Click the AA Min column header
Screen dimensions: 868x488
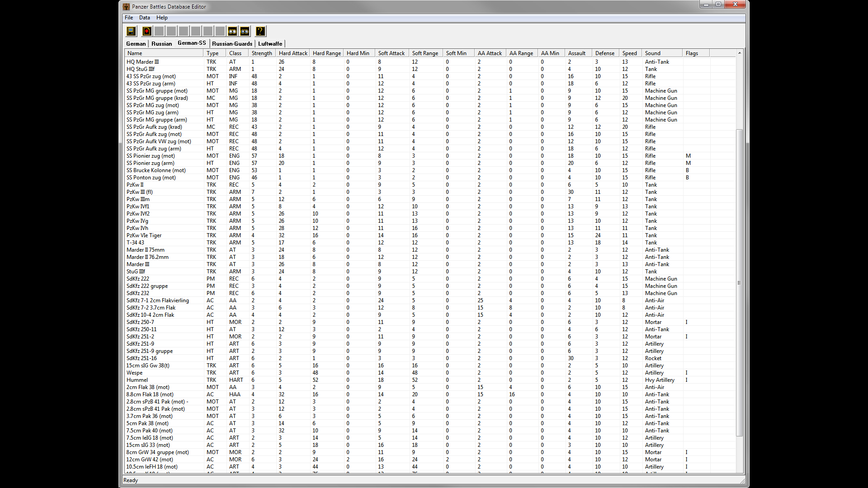[x=552, y=53]
